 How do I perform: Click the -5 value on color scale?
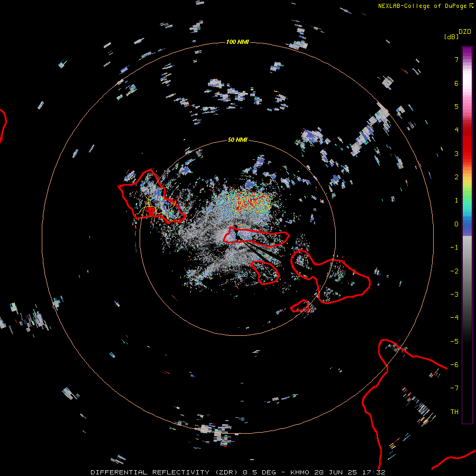(454, 341)
